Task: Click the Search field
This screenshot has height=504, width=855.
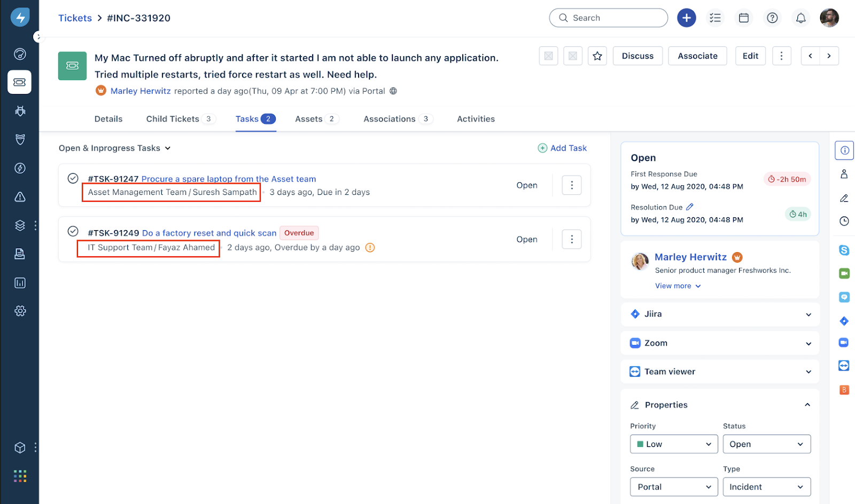Action: coord(609,18)
